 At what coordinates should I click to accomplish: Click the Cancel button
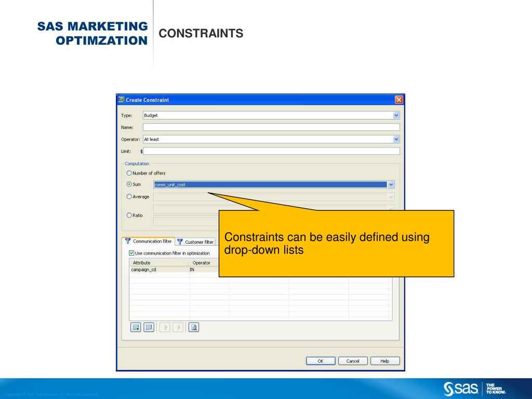point(353,361)
